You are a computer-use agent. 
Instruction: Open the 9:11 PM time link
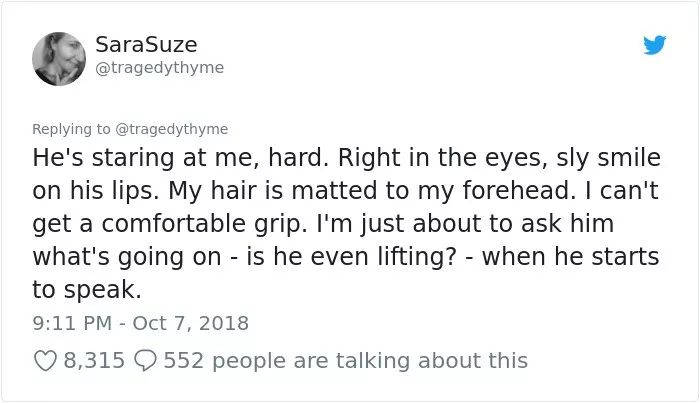[x=72, y=323]
